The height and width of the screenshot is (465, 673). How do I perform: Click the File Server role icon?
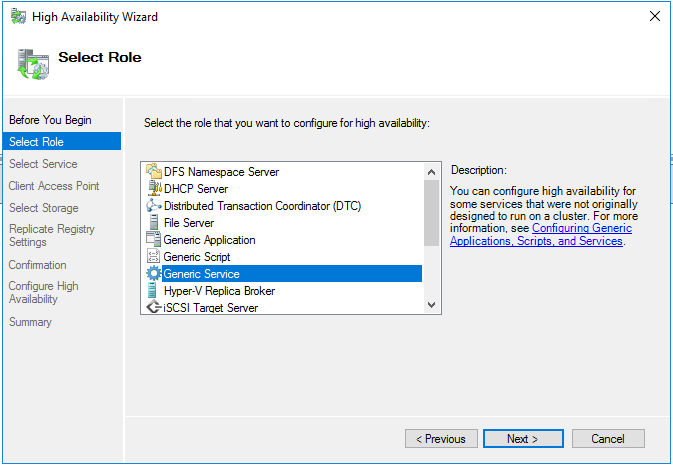coord(154,223)
